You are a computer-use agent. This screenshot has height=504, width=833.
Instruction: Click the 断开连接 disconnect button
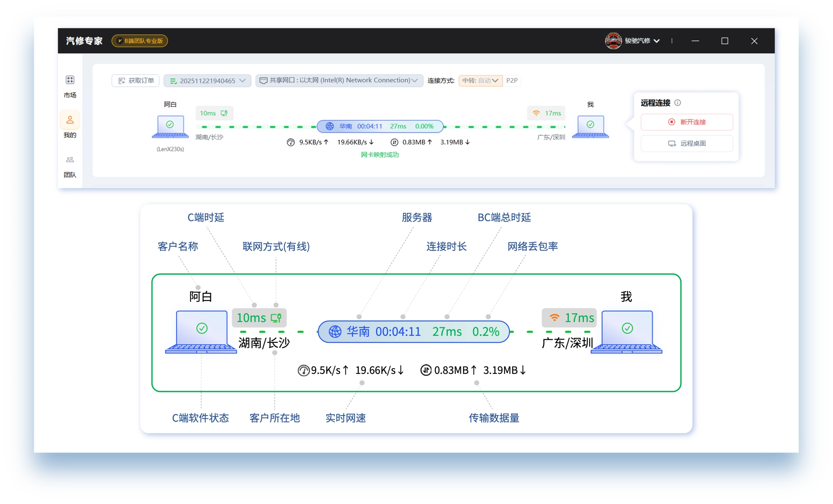click(686, 122)
